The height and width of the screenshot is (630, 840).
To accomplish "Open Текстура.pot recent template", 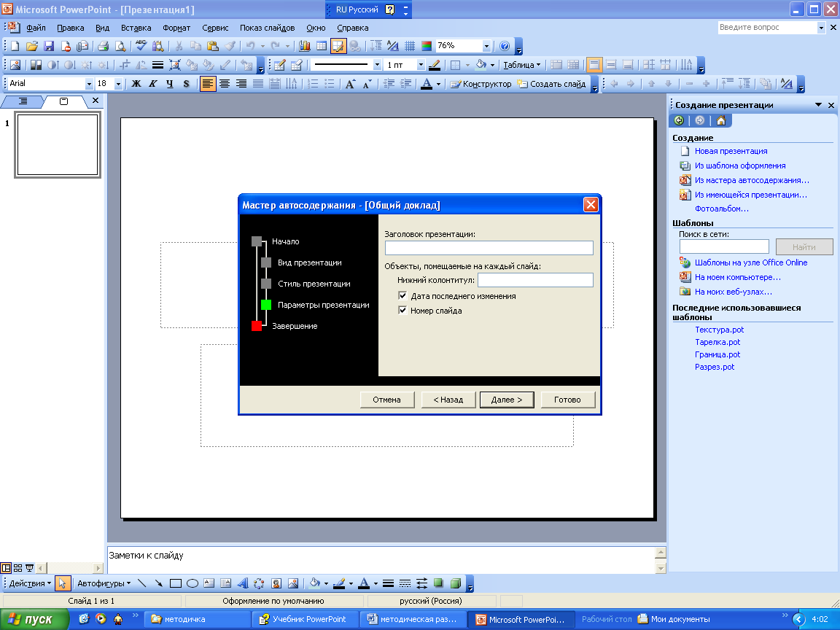I will pyautogui.click(x=720, y=330).
